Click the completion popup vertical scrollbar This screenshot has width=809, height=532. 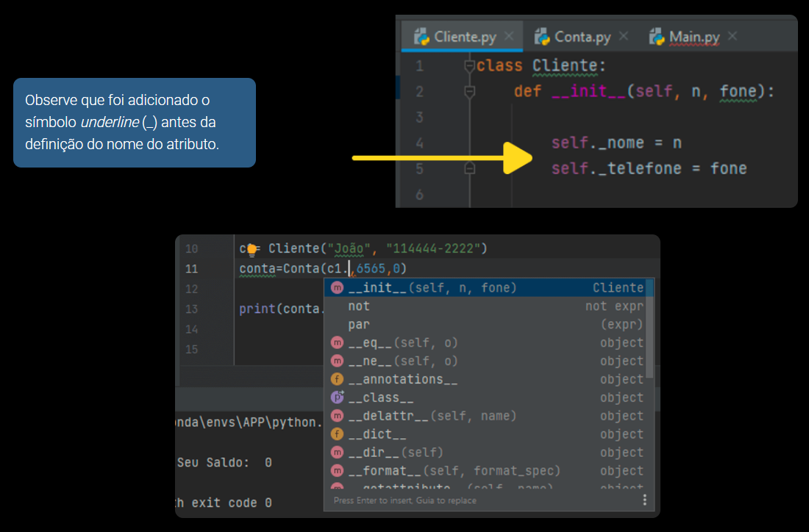tap(649, 330)
